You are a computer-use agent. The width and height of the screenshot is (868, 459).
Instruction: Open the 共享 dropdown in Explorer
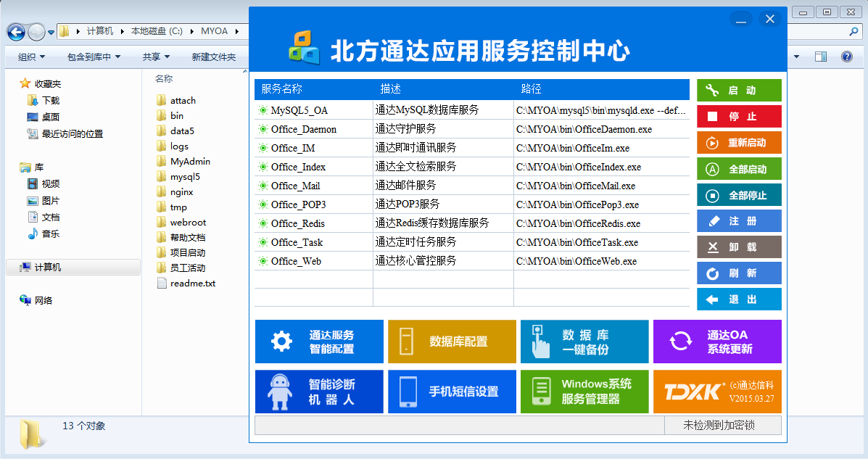[x=156, y=57]
